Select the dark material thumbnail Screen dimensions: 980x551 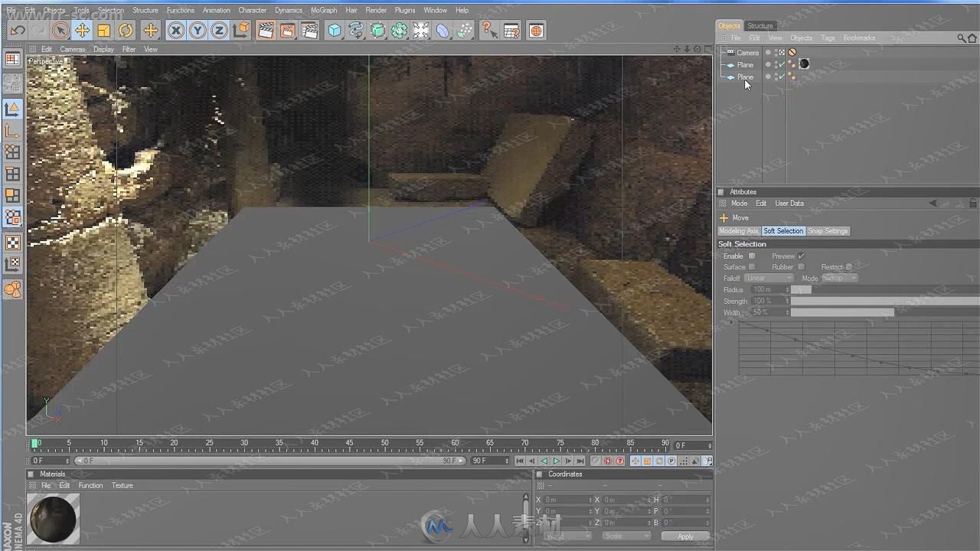point(53,518)
